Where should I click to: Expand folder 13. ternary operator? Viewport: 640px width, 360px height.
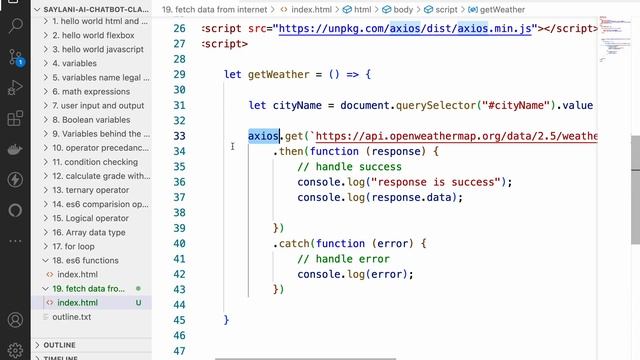click(45, 190)
